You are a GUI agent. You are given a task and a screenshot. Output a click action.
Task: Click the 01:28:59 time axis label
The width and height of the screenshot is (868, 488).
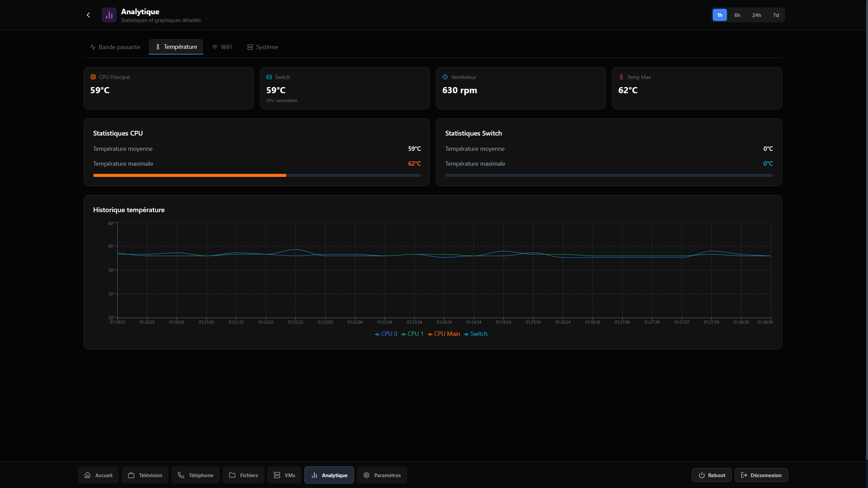tap(765, 322)
